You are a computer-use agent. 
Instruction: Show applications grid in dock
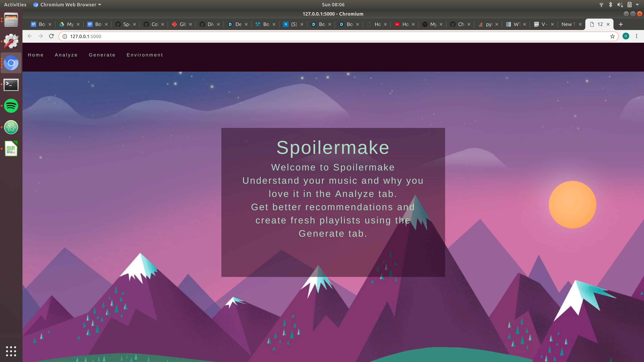tap(11, 351)
